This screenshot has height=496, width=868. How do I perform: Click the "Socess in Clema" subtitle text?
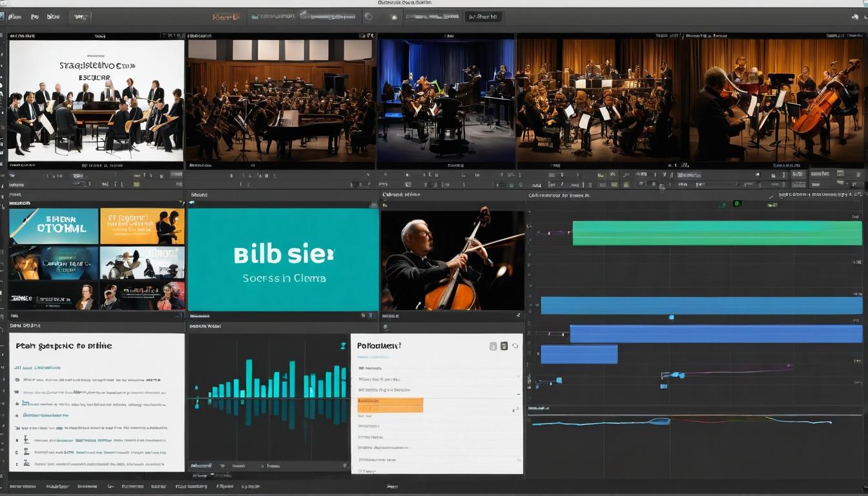click(284, 278)
